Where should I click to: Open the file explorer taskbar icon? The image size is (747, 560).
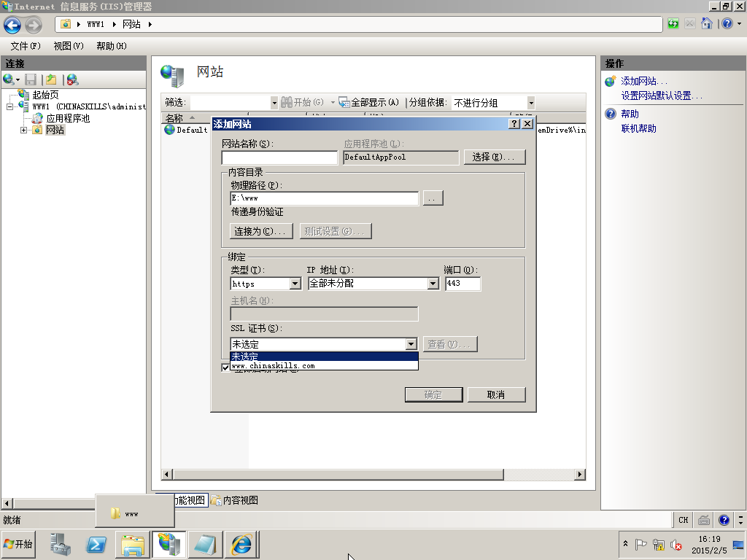[133, 544]
